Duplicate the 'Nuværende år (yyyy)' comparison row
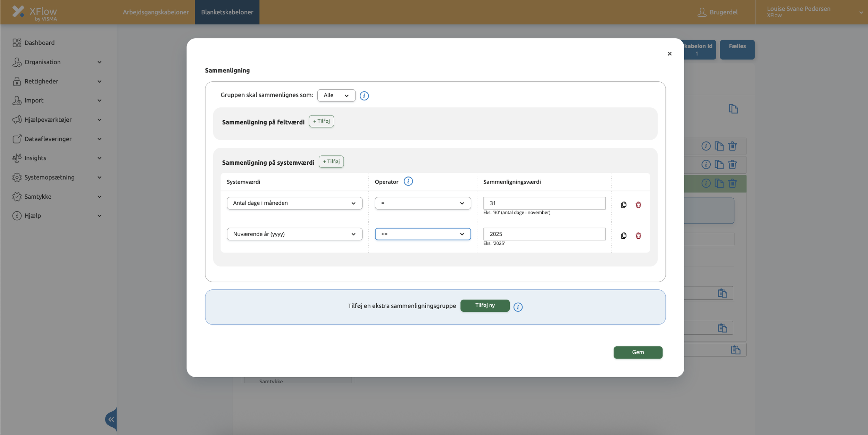 [624, 236]
